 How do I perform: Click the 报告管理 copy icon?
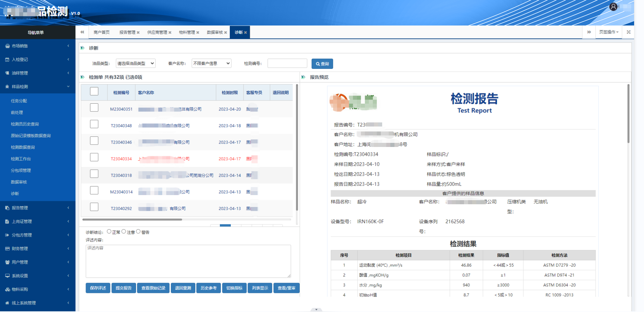(7, 208)
